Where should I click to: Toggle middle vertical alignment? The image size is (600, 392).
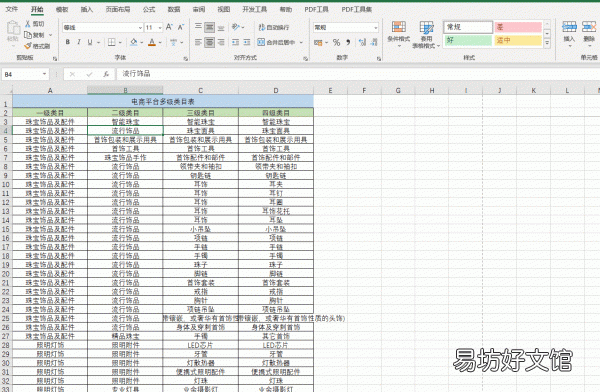click(210, 27)
